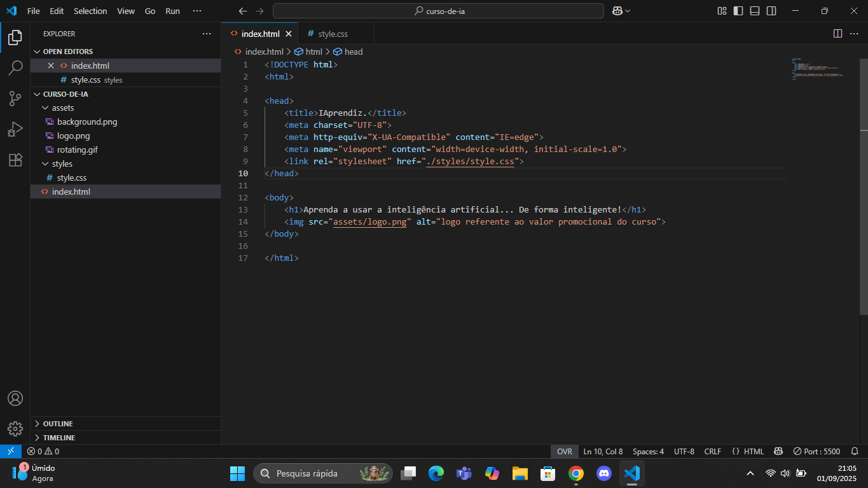
Task: Open the Explorer view in activity bar
Action: [15, 38]
